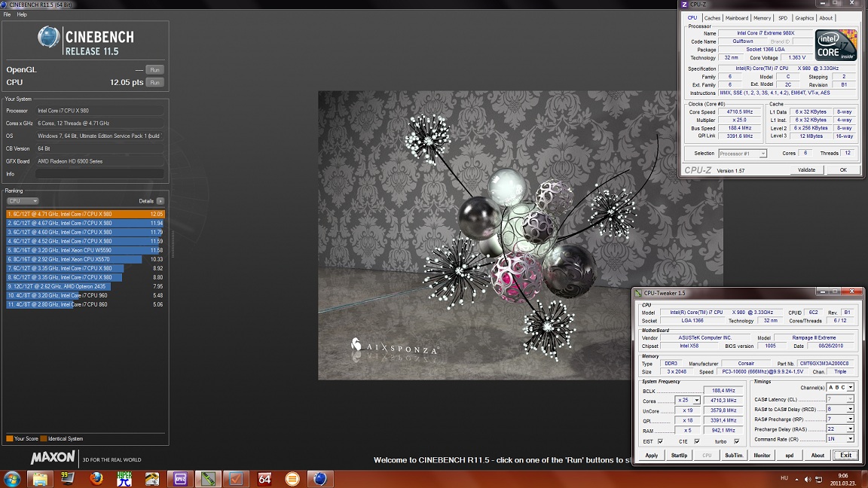The height and width of the screenshot is (488, 868).
Task: Show hidden system tray icons arrow
Action: 796,479
